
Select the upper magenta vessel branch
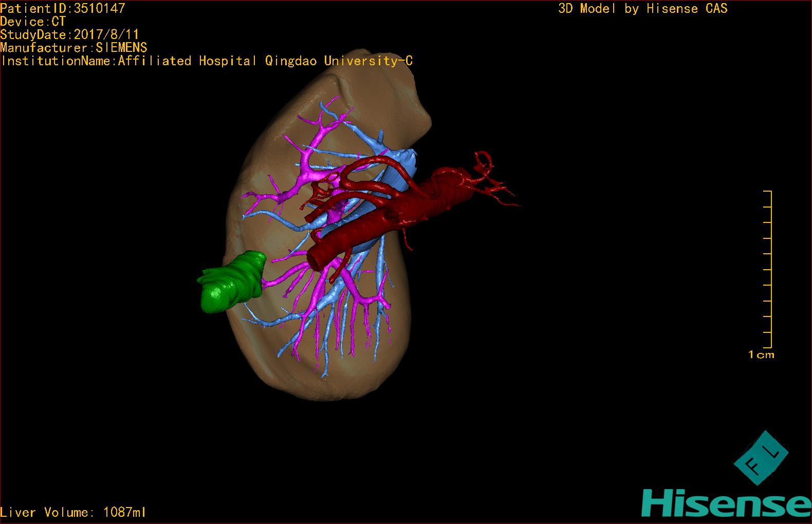[x=308, y=154]
